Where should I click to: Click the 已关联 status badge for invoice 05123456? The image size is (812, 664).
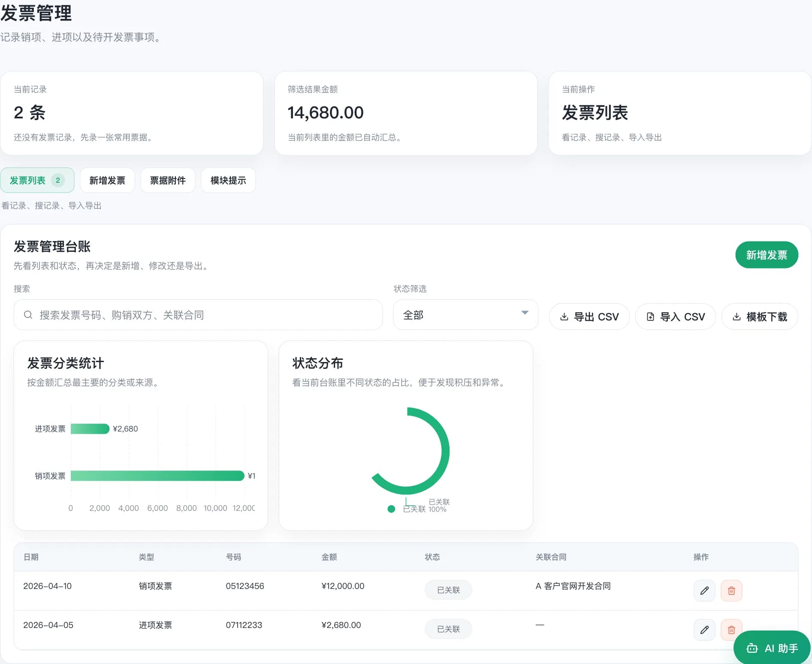point(448,590)
